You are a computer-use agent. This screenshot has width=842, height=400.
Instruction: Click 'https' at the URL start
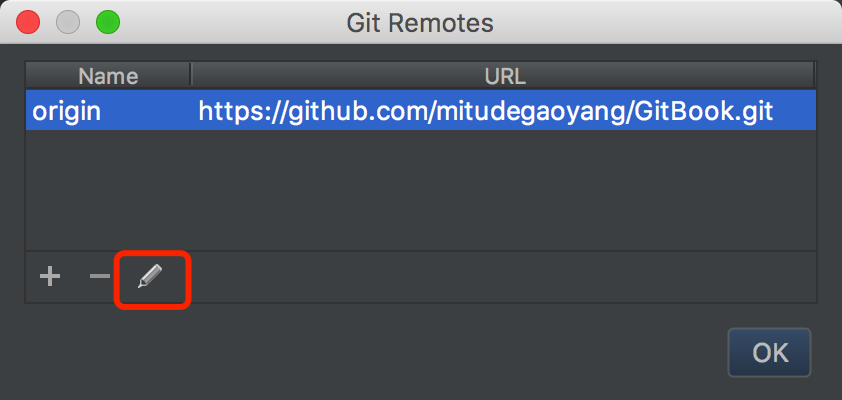pos(224,110)
